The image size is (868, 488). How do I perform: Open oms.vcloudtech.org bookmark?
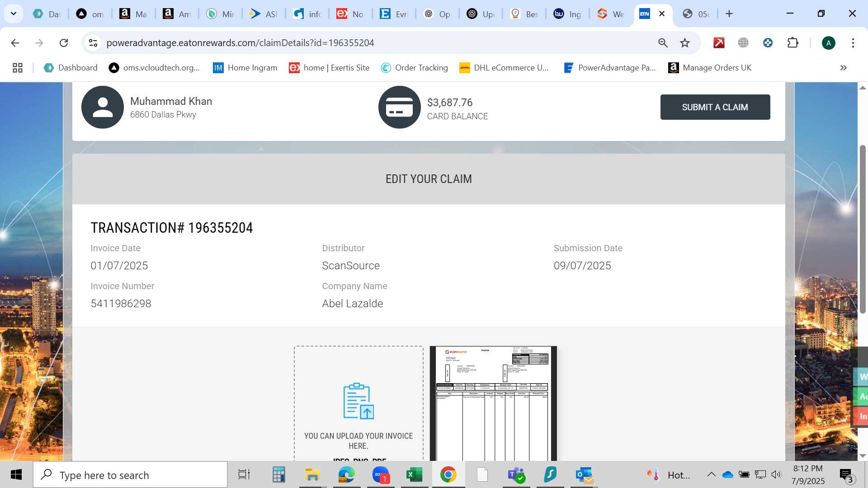coord(154,68)
